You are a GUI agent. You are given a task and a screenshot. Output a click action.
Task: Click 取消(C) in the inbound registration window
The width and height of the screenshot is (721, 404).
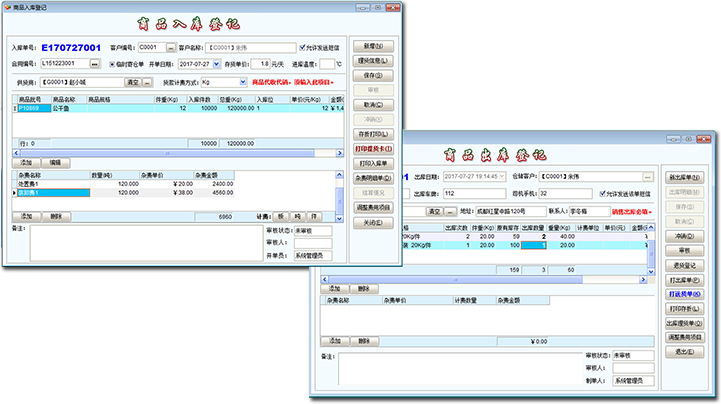(x=373, y=105)
